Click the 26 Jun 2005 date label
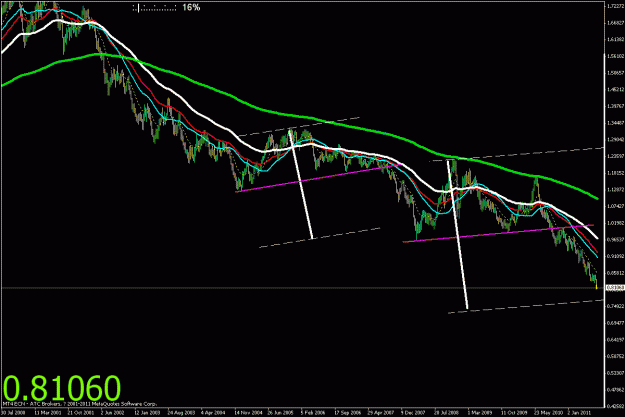Image resolution: width=625 pixels, height=417 pixels. (281, 413)
